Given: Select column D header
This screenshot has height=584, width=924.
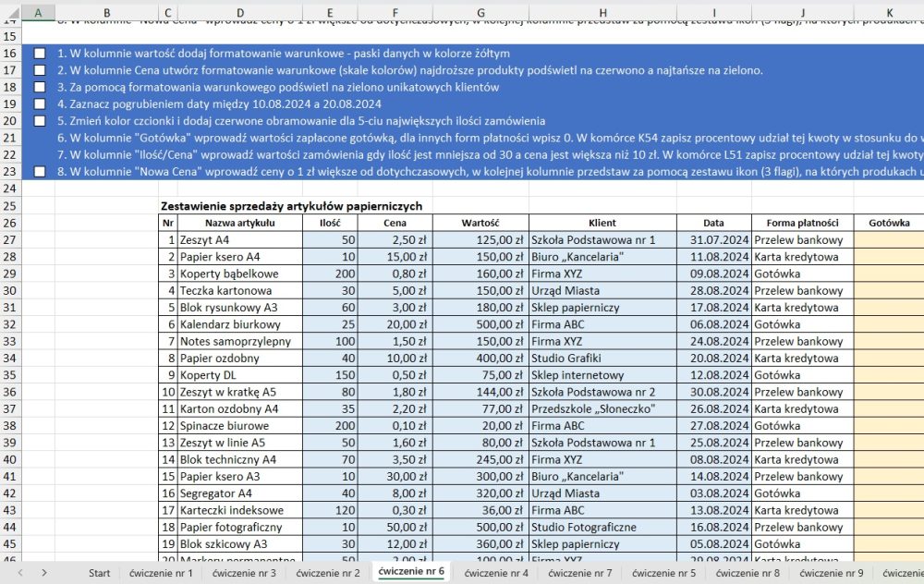Looking at the screenshot, I should (240, 13).
